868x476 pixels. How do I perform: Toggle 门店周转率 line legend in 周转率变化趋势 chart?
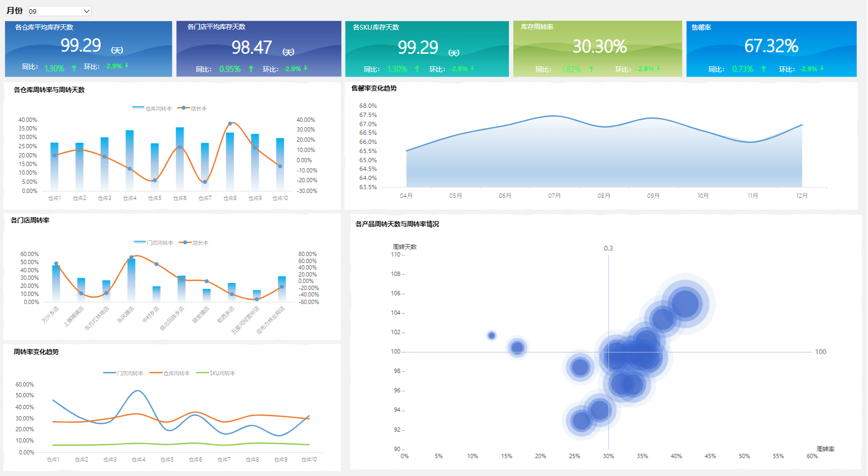123,373
